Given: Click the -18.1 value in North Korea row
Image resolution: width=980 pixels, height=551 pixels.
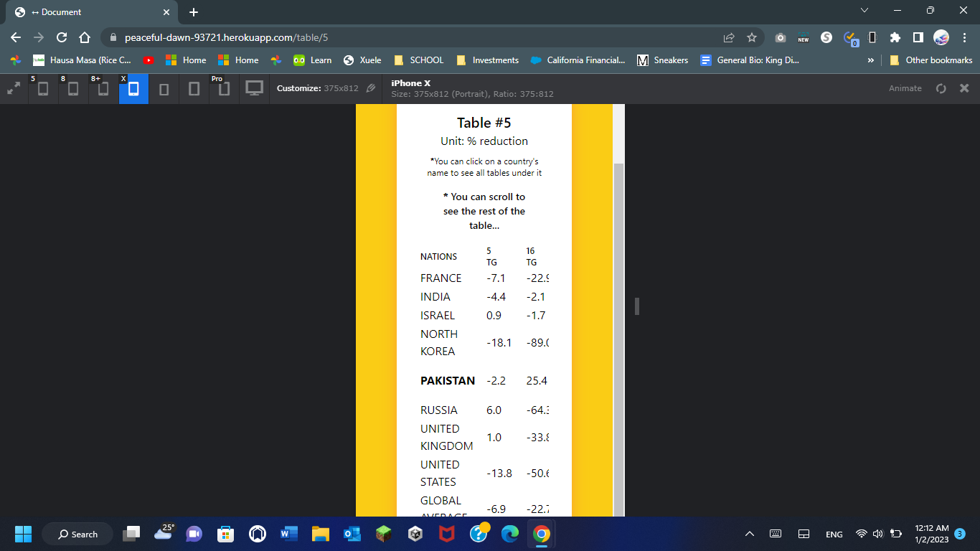Looking at the screenshot, I should pyautogui.click(x=499, y=343).
